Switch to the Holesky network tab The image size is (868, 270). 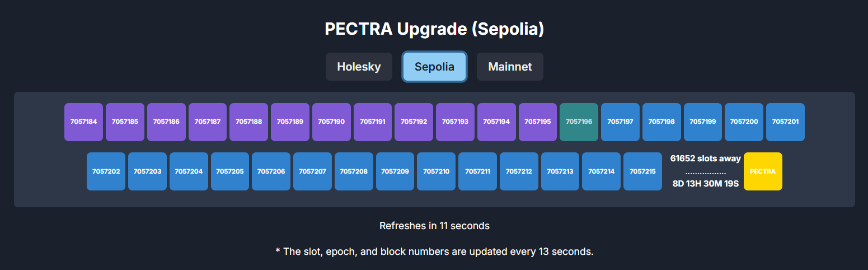(x=359, y=67)
